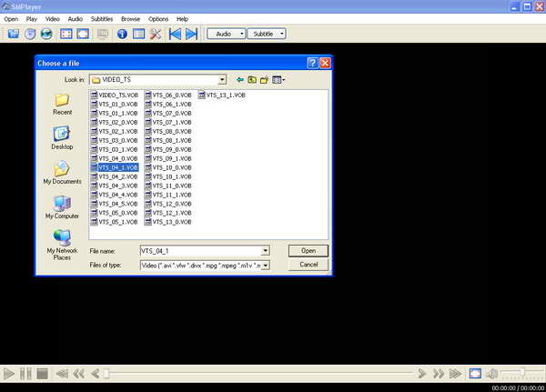Mute audio with the speaker icon

coord(491,374)
